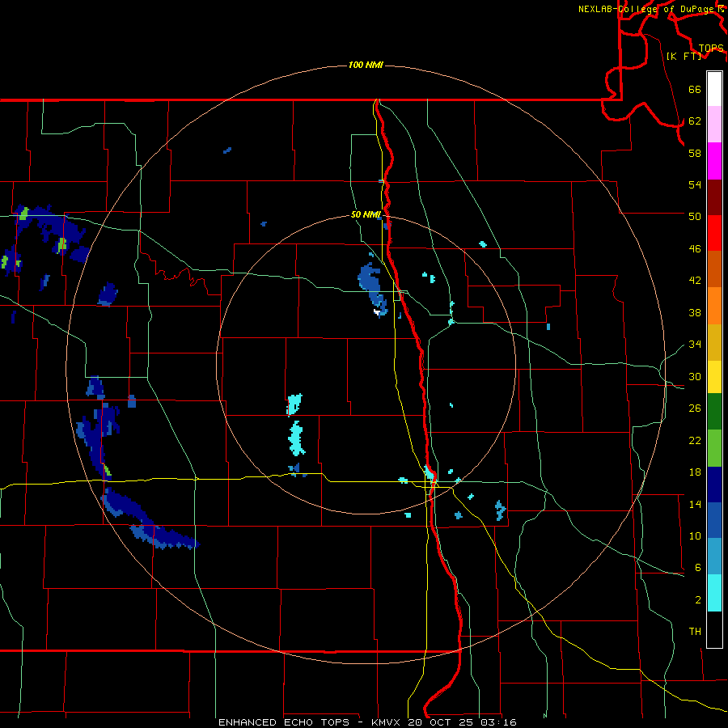Click the legend value 58
This screenshot has width=728, height=728.
(695, 153)
